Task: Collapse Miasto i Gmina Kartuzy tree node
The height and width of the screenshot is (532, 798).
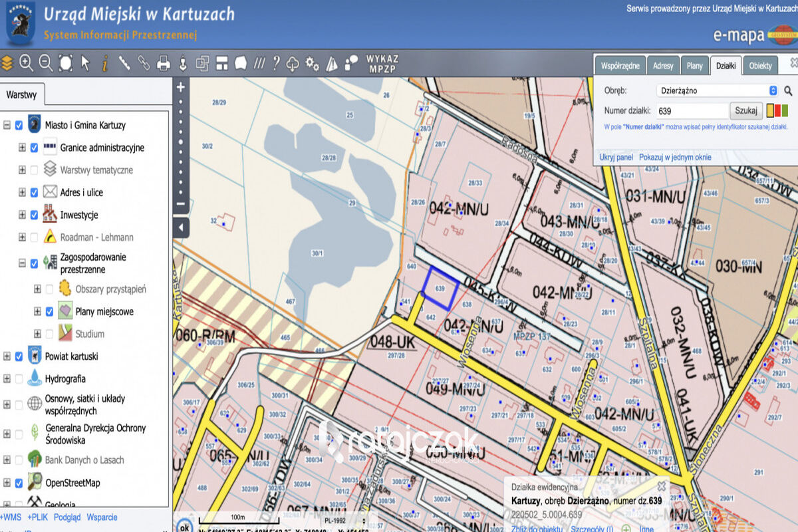Action: tap(7, 125)
